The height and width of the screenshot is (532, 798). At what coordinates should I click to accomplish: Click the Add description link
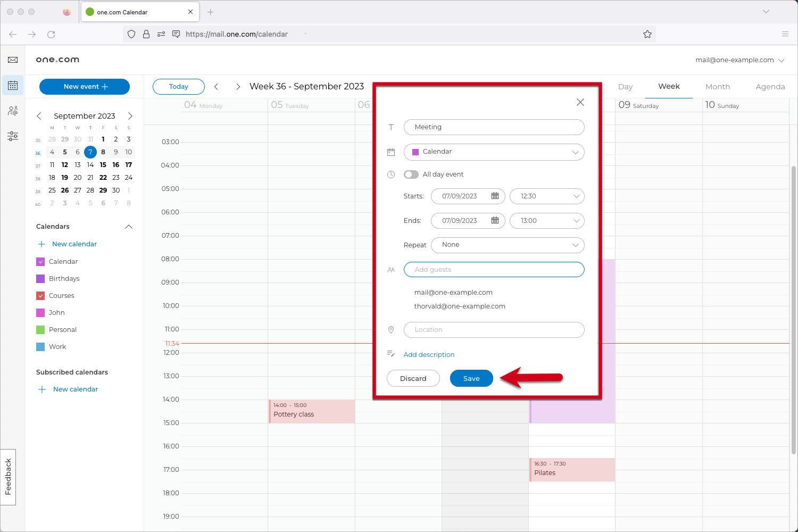[429, 355]
